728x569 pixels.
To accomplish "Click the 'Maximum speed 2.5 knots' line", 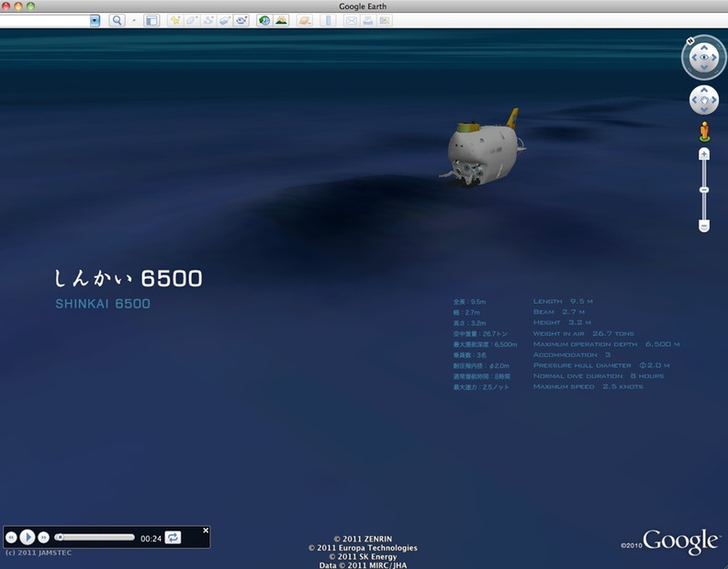I will (x=588, y=386).
